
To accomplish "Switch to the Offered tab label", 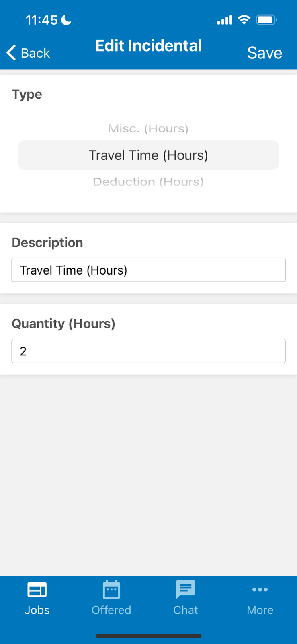I will click(111, 610).
